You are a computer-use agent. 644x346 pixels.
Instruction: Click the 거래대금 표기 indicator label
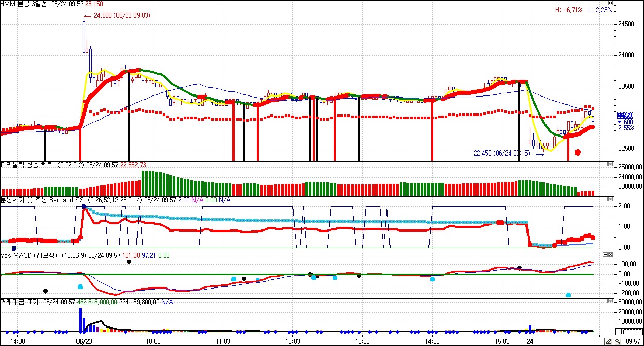[21, 302]
